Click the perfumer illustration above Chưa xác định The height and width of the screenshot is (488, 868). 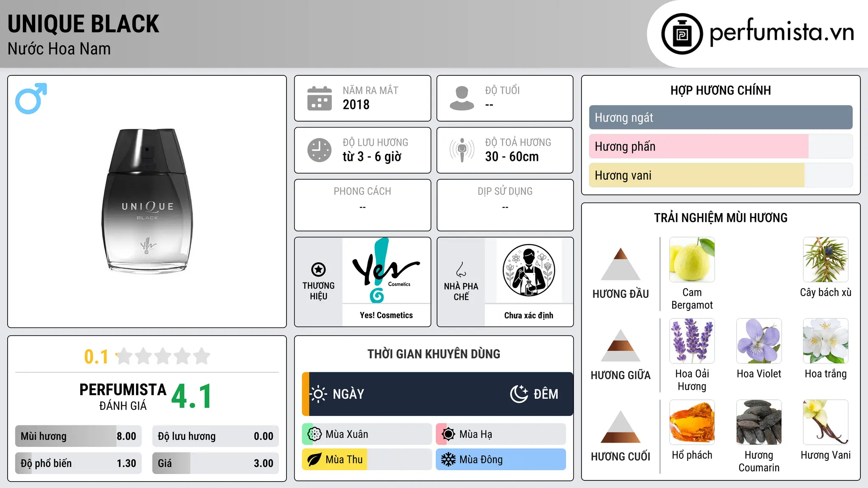pos(529,270)
